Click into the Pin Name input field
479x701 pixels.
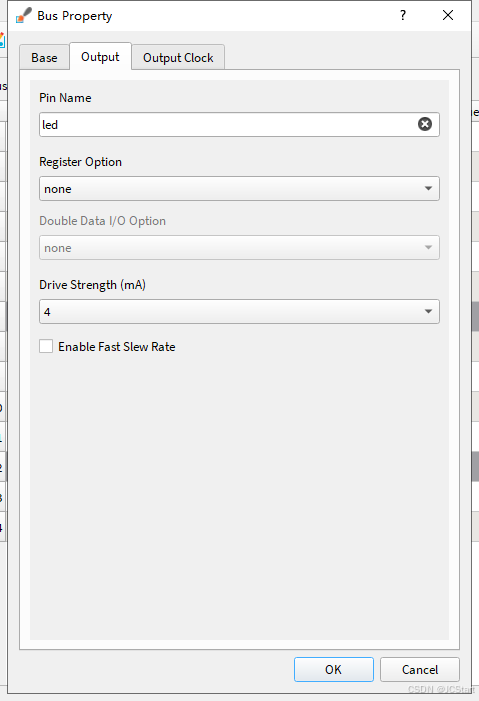(x=239, y=124)
